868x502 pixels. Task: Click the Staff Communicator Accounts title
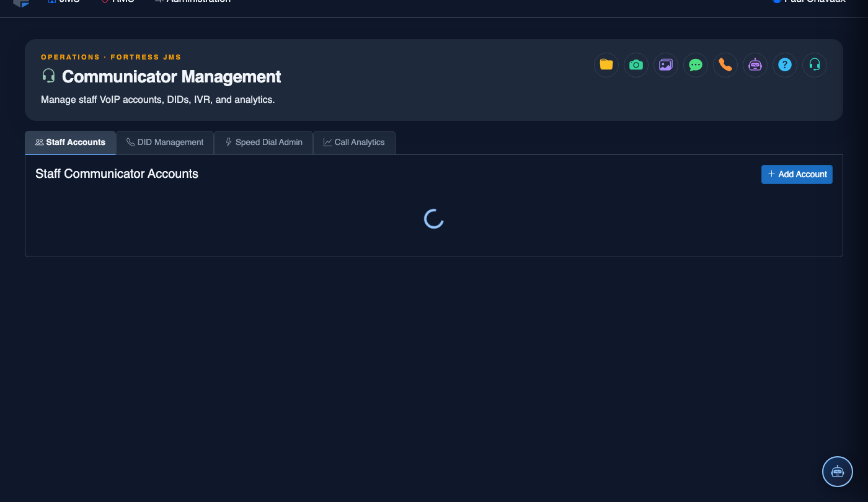pyautogui.click(x=117, y=174)
